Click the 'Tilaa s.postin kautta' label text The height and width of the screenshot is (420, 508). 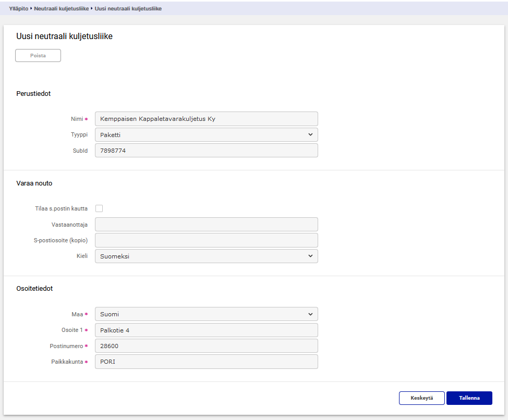pyautogui.click(x=58, y=208)
